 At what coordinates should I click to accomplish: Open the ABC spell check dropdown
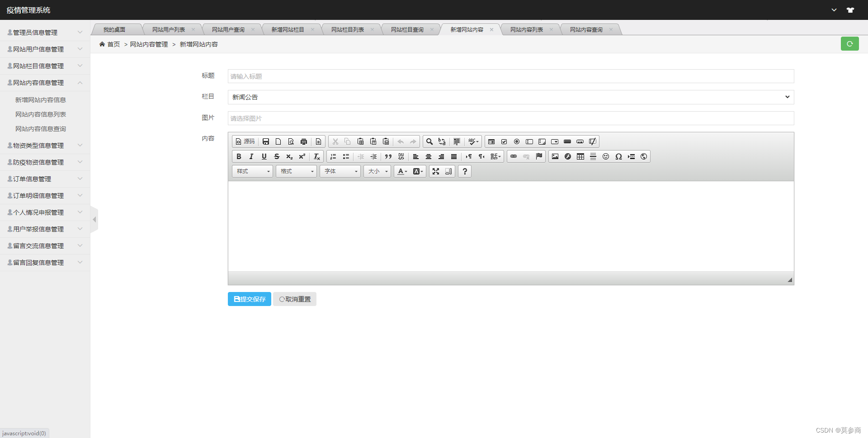(x=473, y=141)
